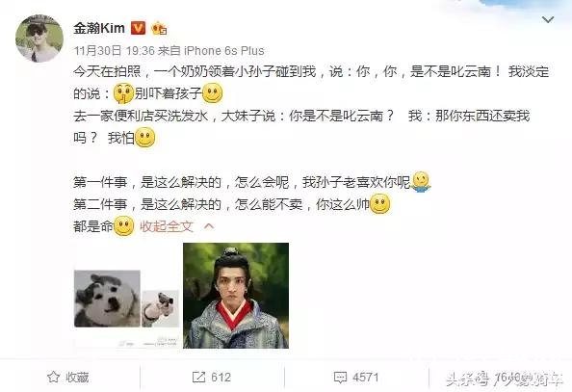Click the 收藏 favorite button label
The height and width of the screenshot is (392, 572).
click(77, 378)
